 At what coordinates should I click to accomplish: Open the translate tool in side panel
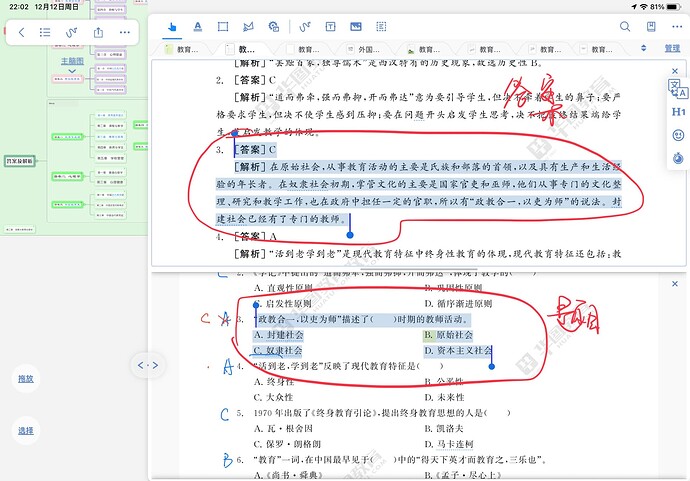[678, 88]
